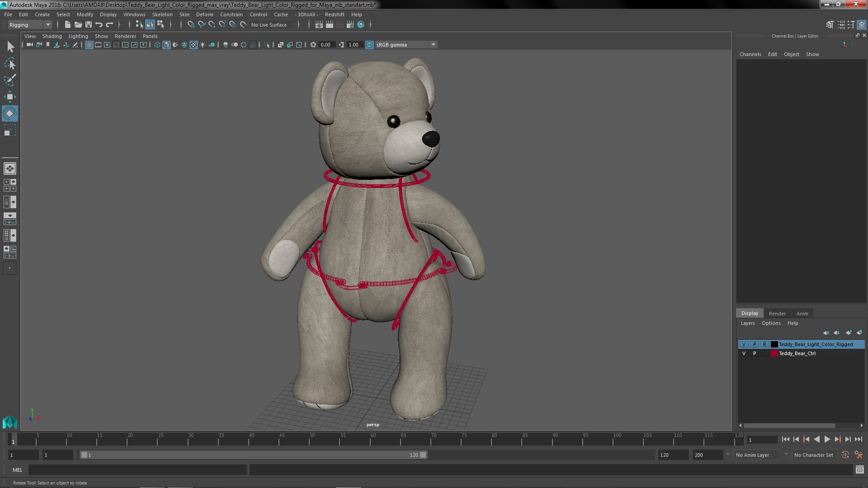
Task: Select the Rotate tool
Action: click(x=10, y=113)
